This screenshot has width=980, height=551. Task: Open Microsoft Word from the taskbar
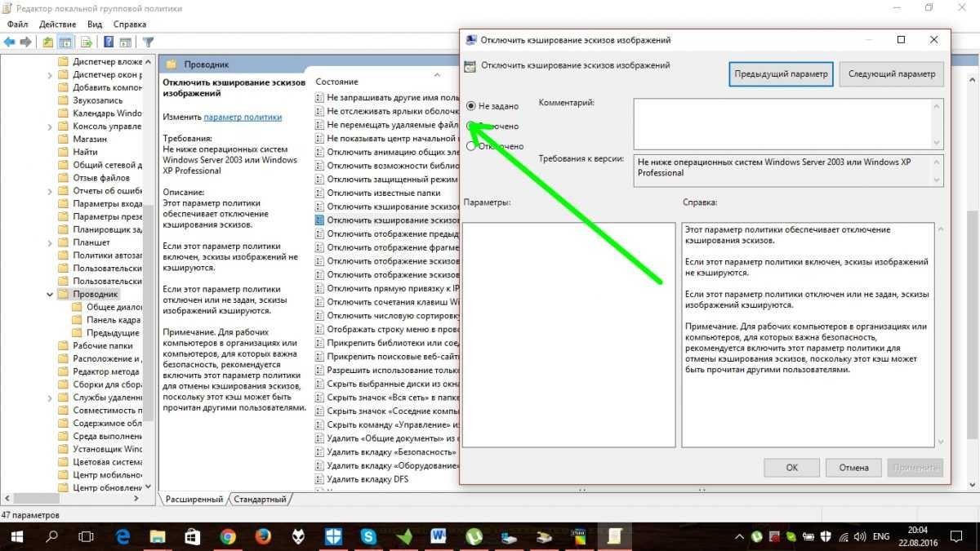pos(437,536)
